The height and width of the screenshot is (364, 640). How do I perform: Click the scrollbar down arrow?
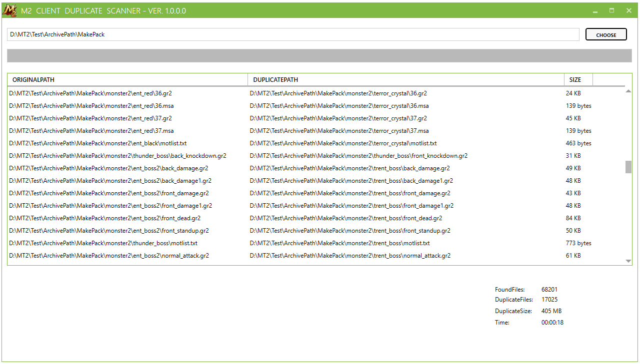pyautogui.click(x=628, y=260)
